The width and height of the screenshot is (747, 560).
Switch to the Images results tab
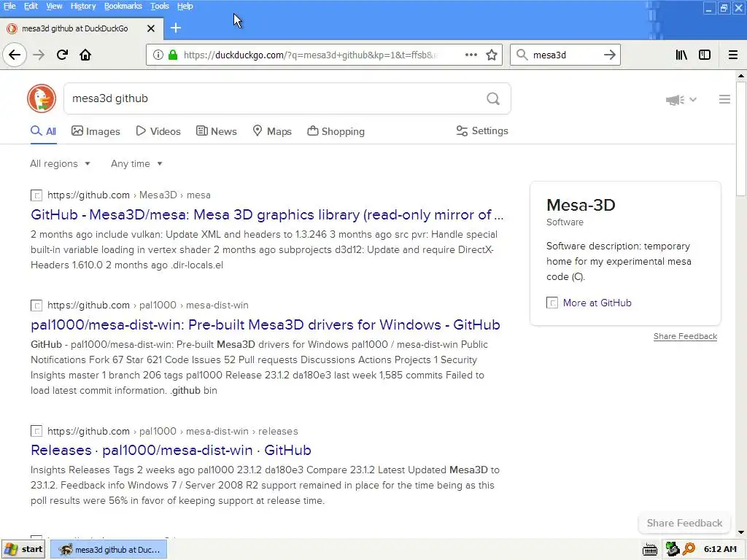pyautogui.click(x=96, y=131)
